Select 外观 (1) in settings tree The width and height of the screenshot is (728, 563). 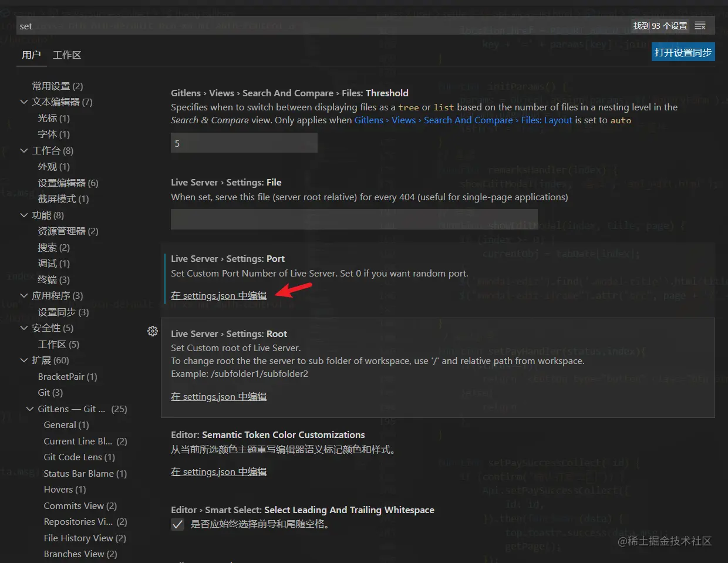pos(53,166)
